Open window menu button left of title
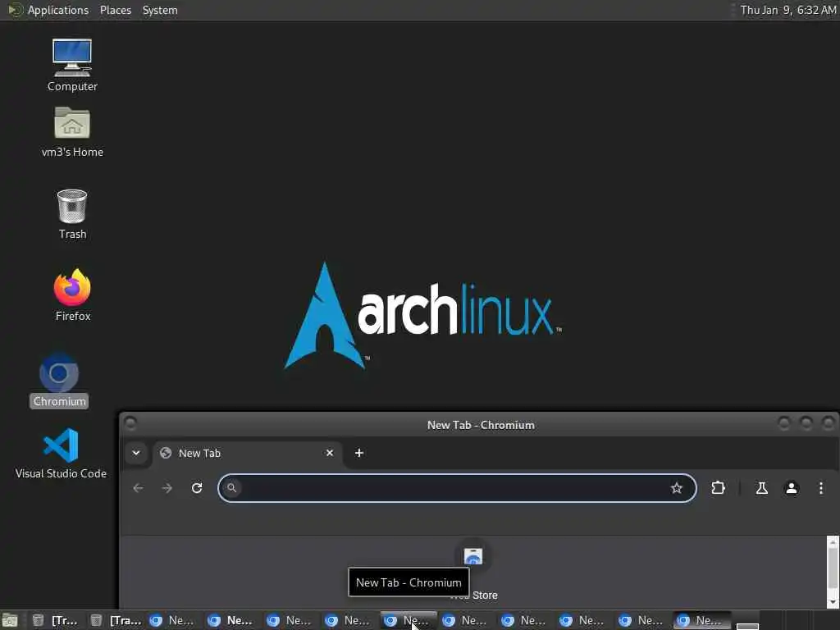840x630 pixels. [x=130, y=424]
